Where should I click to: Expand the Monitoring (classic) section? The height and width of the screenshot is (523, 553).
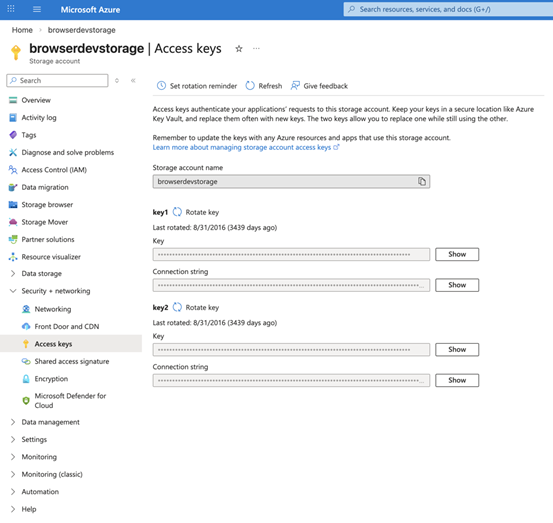13,474
